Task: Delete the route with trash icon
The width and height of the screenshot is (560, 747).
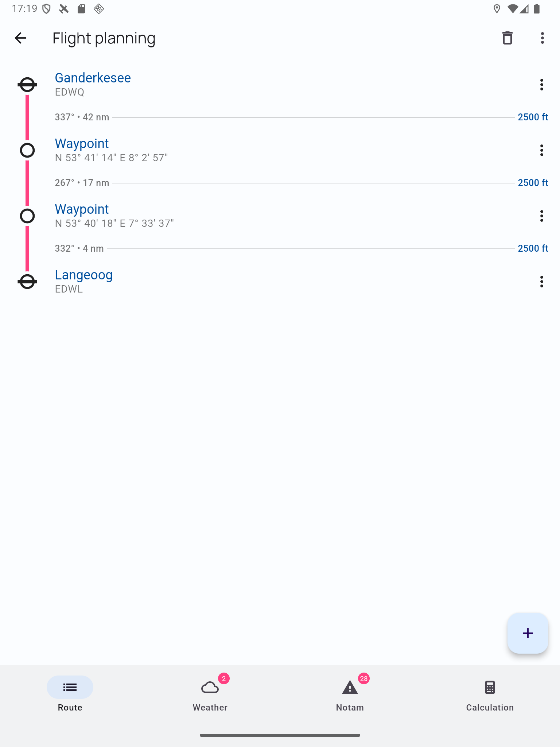Action: click(x=507, y=38)
